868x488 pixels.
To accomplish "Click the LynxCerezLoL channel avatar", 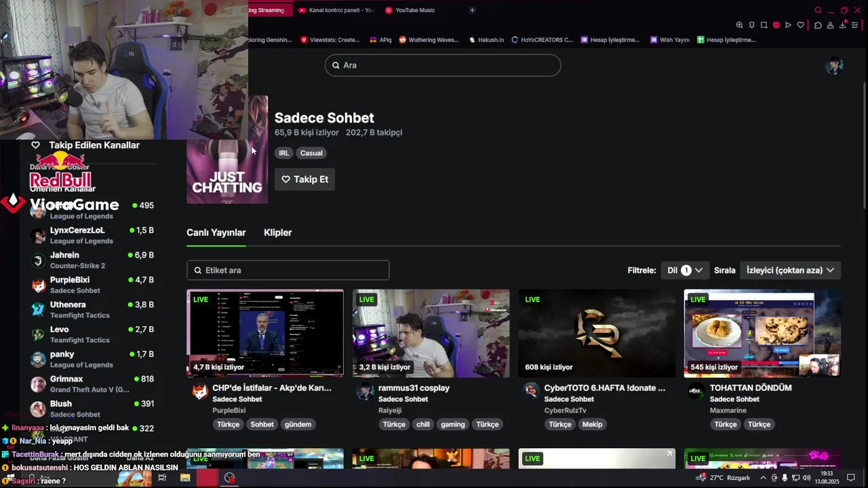I will tap(39, 236).
